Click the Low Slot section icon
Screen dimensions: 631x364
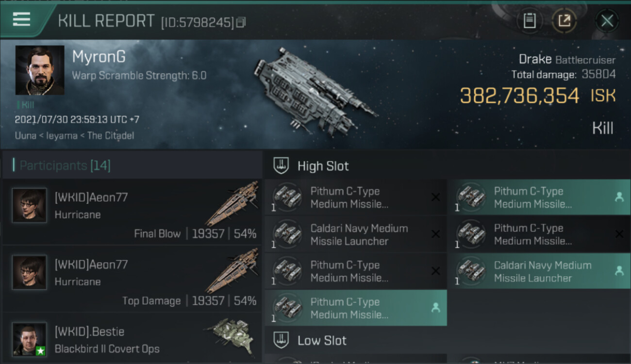click(x=282, y=340)
